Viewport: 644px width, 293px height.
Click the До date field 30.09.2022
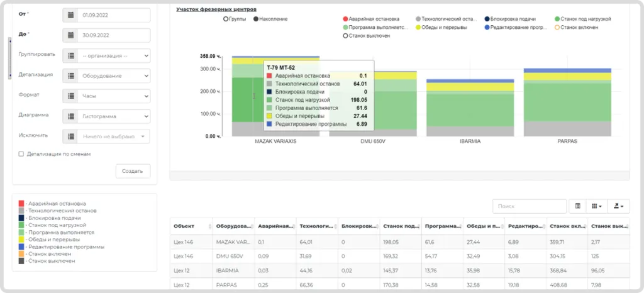click(114, 35)
